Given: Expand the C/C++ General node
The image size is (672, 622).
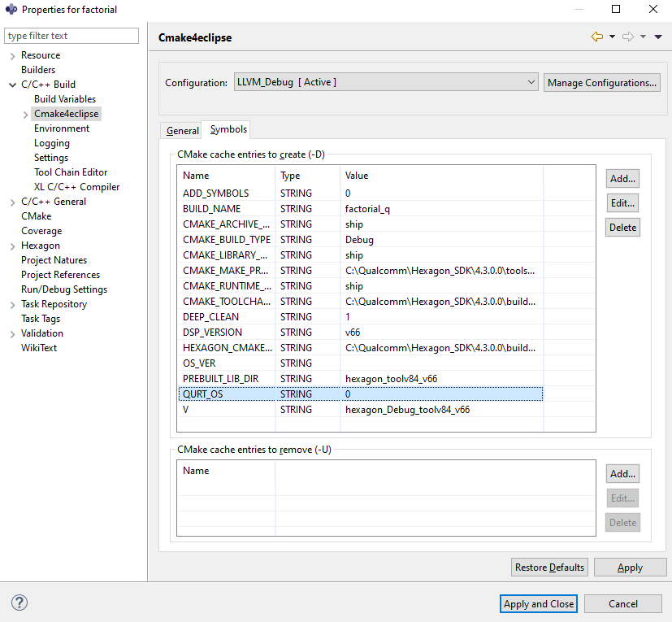Looking at the screenshot, I should [x=12, y=202].
